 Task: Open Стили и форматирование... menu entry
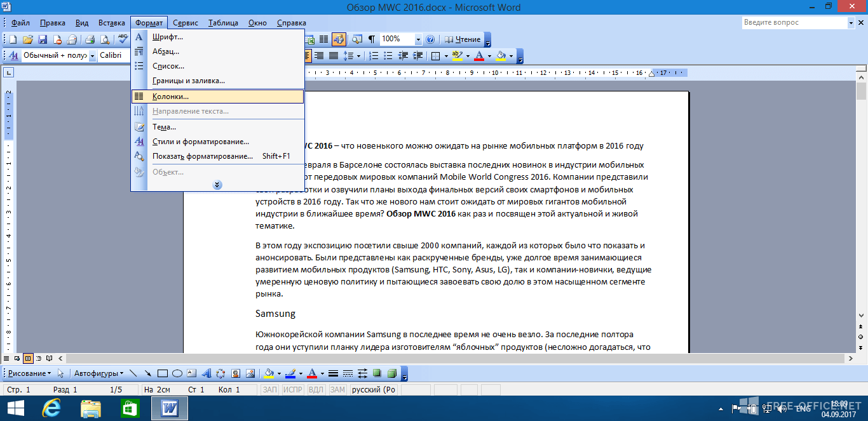click(217, 142)
